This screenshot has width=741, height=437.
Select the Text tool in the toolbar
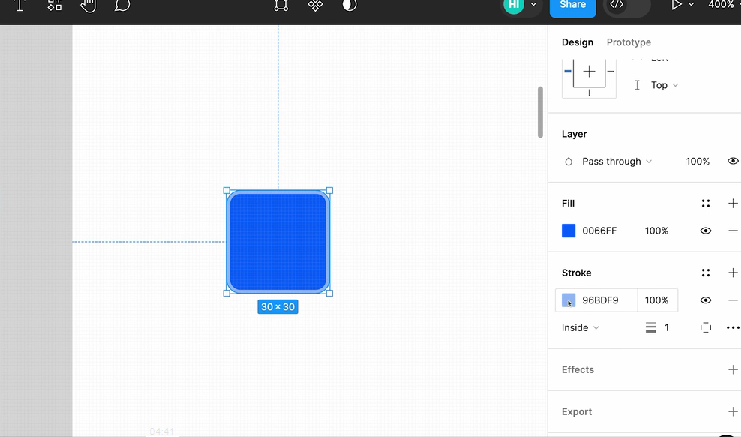click(x=20, y=5)
